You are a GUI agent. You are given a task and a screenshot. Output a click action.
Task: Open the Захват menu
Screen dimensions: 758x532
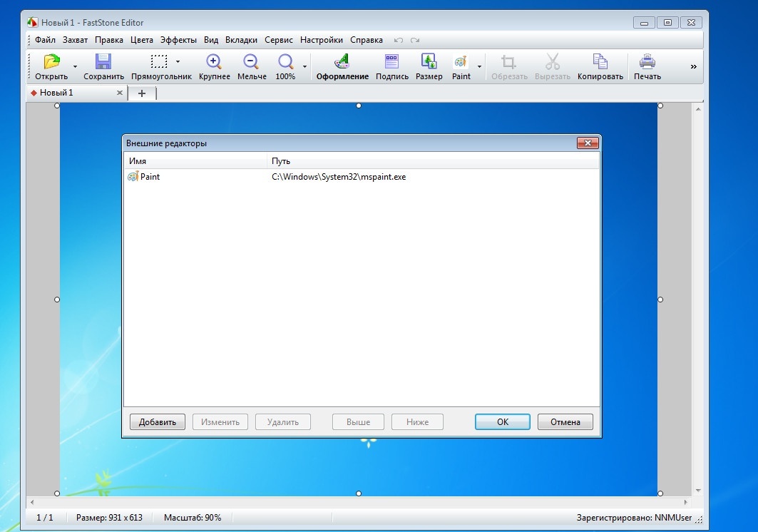(x=75, y=40)
